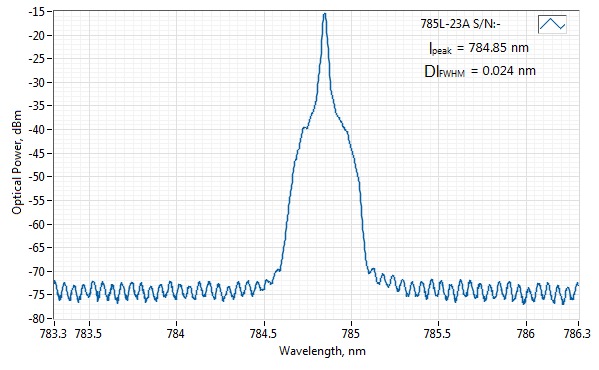Click the y-axis tick label -70
This screenshot has width=599, height=370.
36,271
